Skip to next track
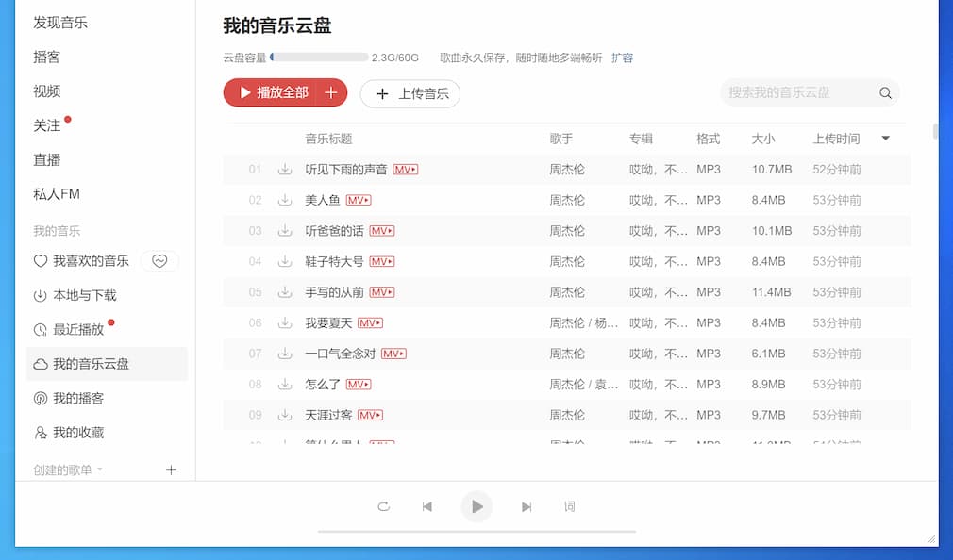Screen dimensions: 953x560 click(x=527, y=507)
